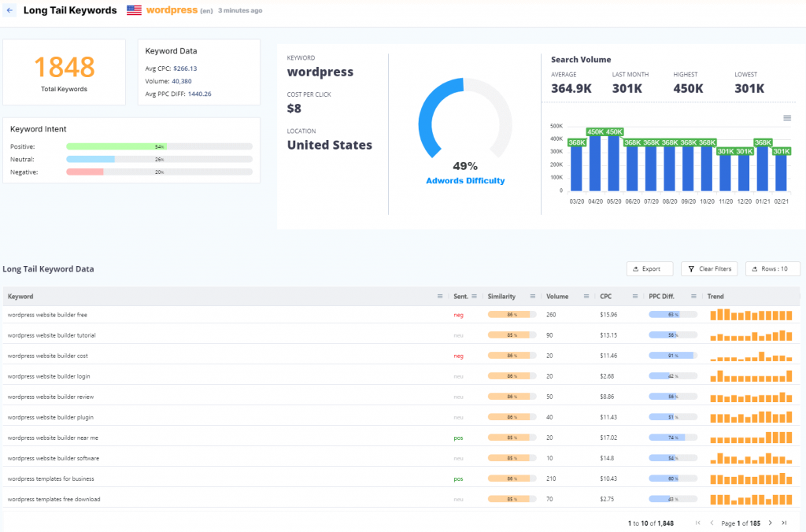Open the search volume chart hamburger menu
The image size is (806, 532).
(787, 118)
